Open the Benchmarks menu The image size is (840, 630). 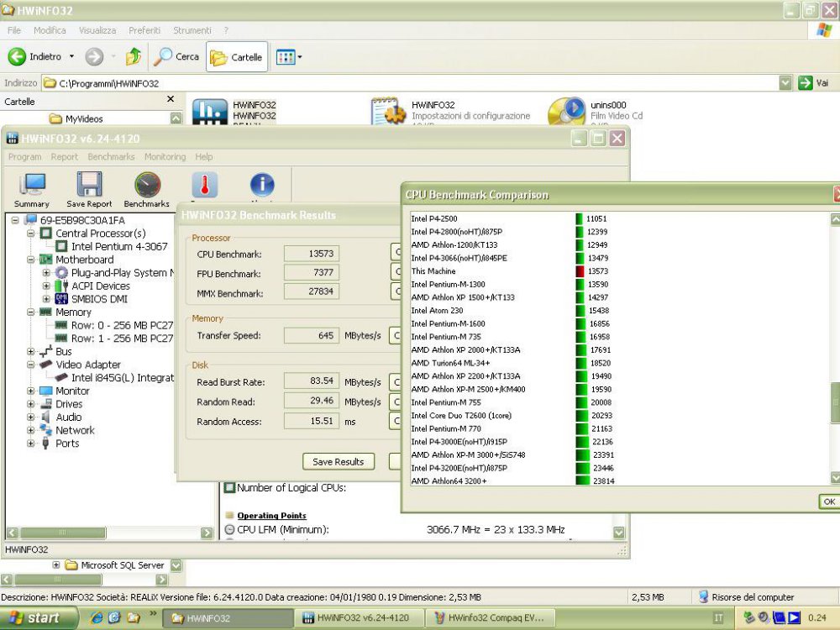coord(111,157)
